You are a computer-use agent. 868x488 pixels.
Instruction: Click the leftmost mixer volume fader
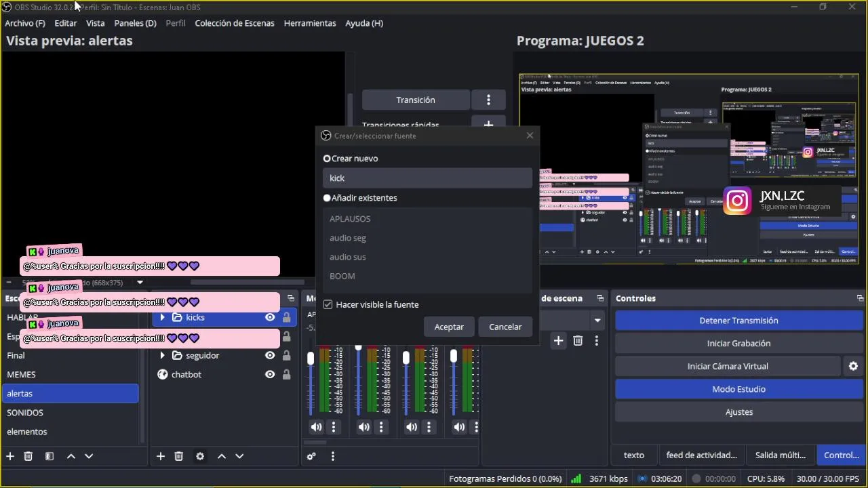click(311, 358)
